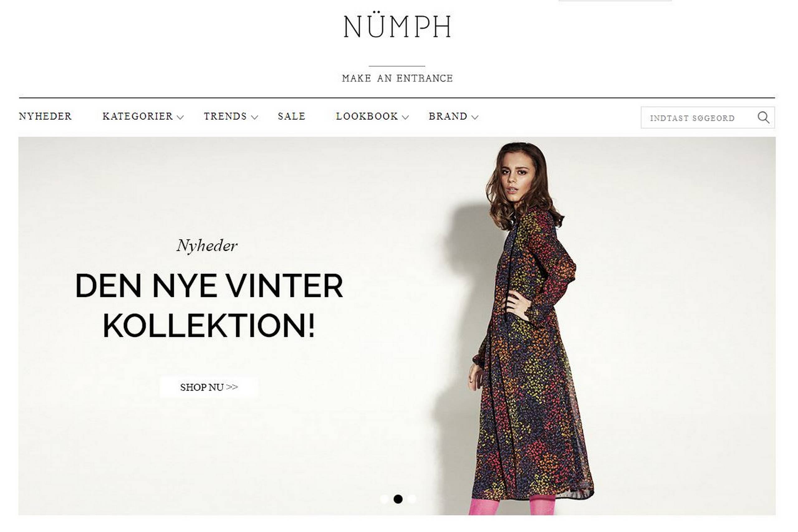The height and width of the screenshot is (532, 798).
Task: Expand the Lookbook dropdown chevron
Action: pyautogui.click(x=405, y=117)
